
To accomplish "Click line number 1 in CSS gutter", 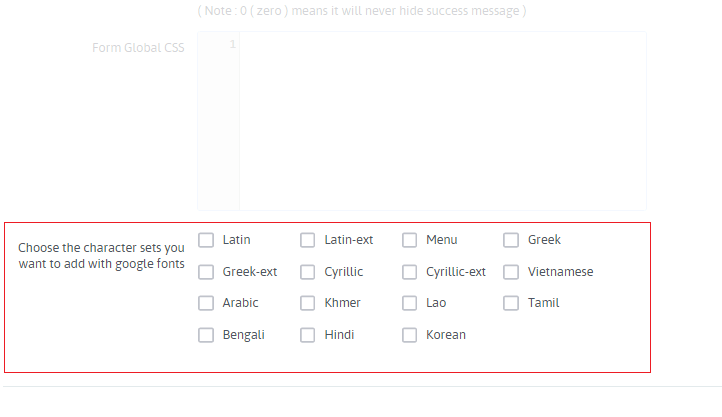I will click(232, 45).
